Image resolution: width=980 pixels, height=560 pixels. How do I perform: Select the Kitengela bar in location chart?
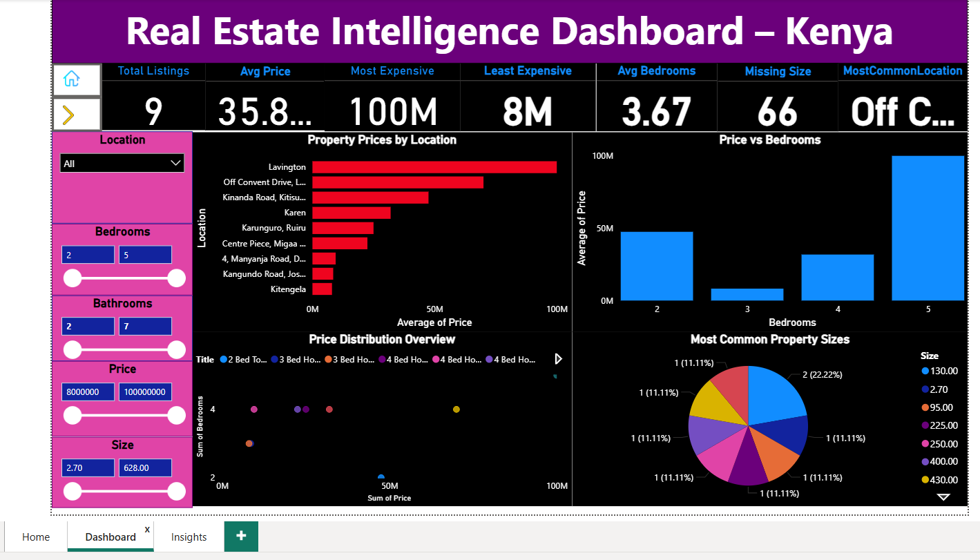[x=322, y=289]
